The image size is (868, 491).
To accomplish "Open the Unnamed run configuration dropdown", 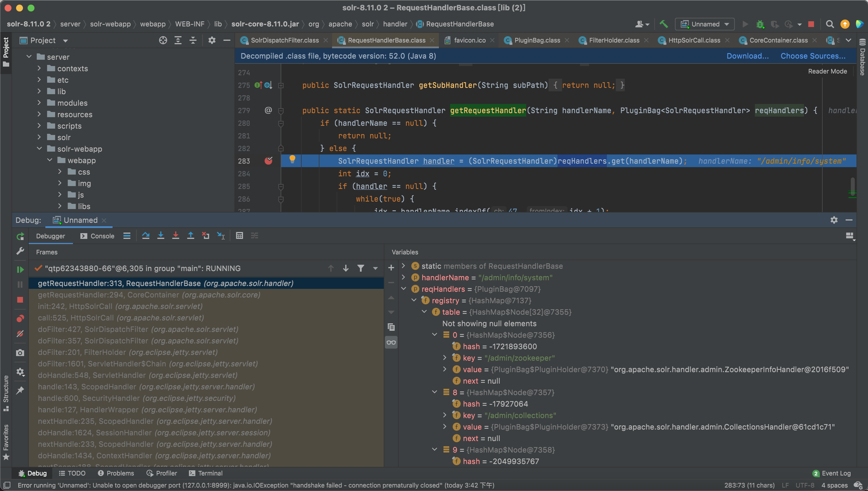I will (704, 24).
